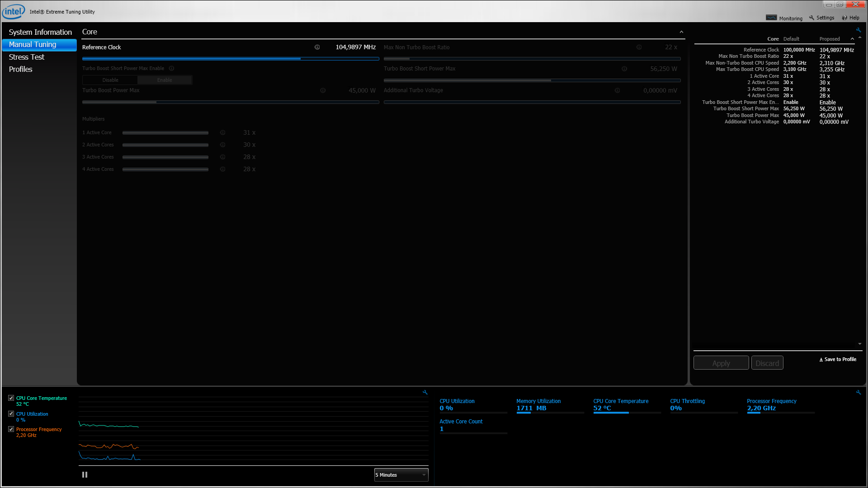Open Stress Test section
Image resolution: width=868 pixels, height=488 pixels.
(26, 57)
